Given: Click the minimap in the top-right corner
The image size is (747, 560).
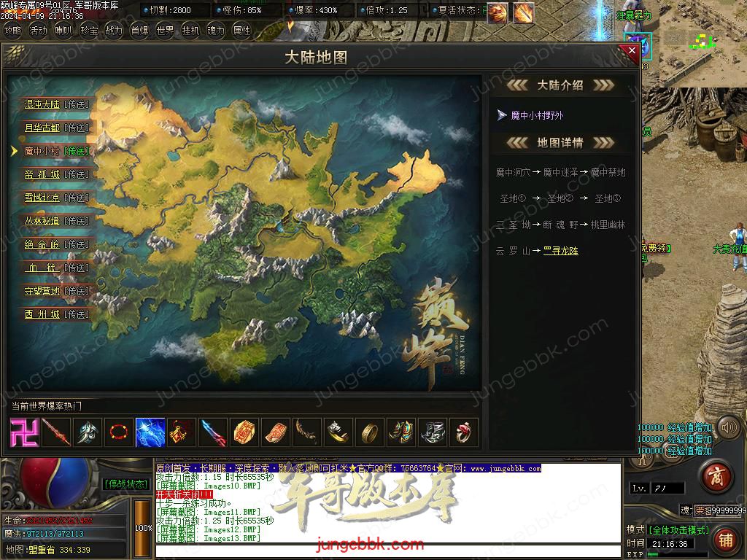Looking at the screenshot, I should click(703, 43).
